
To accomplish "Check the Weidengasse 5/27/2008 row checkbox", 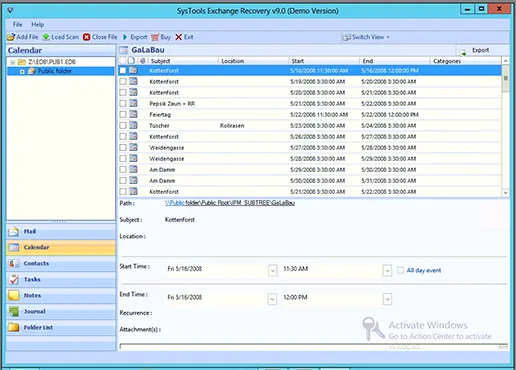I will point(123,147).
